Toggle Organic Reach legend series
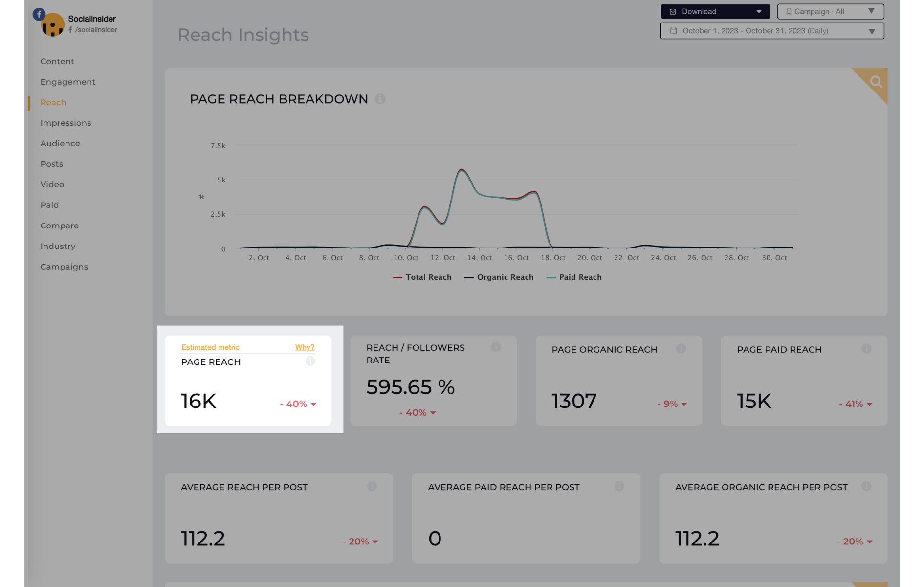The width and height of the screenshot is (924, 587). click(x=499, y=277)
